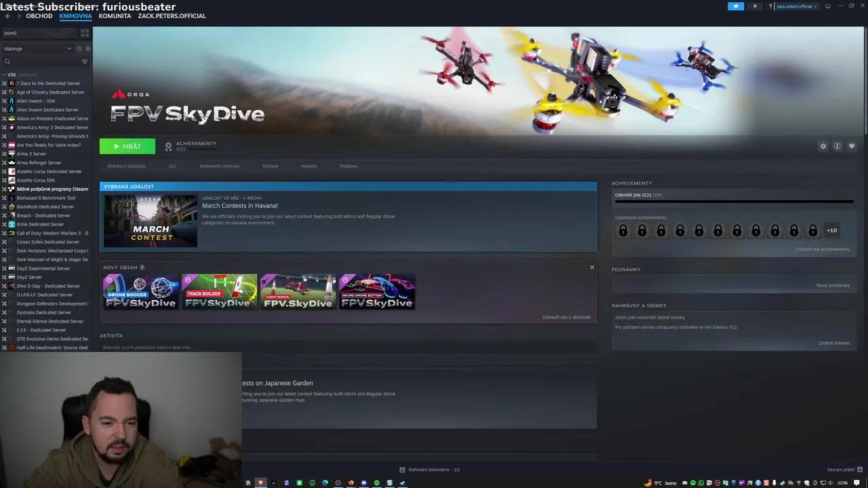The image size is (868, 488).
Task: Open the Flight School DLC thumbnail
Action: [298, 291]
